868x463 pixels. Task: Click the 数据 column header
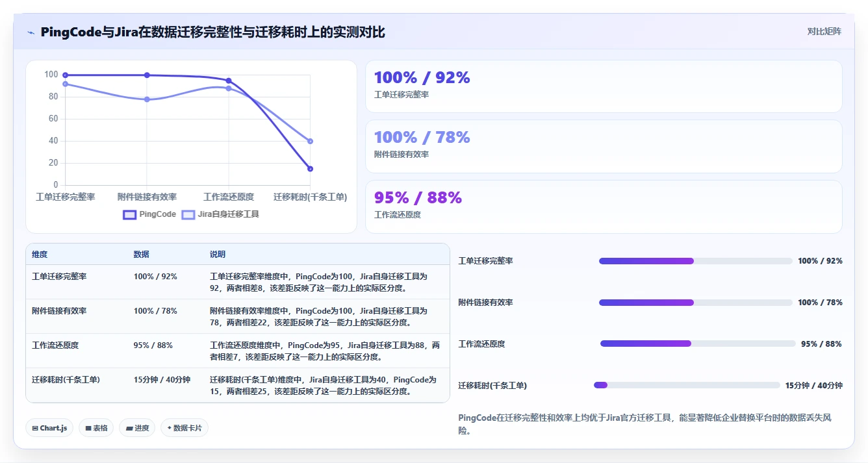tap(141, 255)
